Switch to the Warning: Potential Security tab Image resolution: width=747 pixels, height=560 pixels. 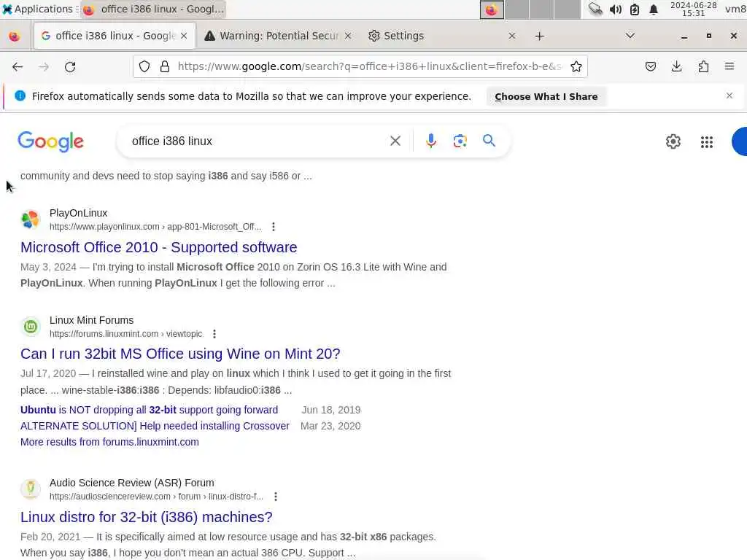click(278, 36)
